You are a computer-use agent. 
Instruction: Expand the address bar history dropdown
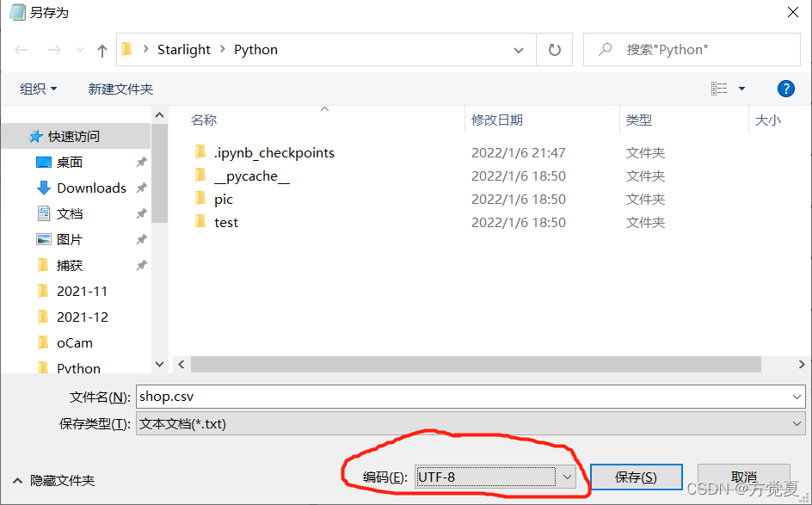point(518,50)
